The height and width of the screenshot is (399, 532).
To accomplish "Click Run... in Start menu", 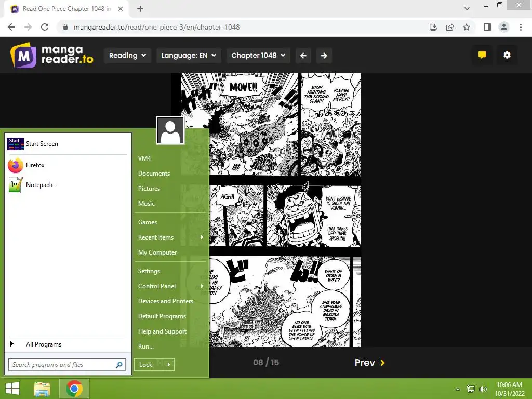I will [146, 347].
